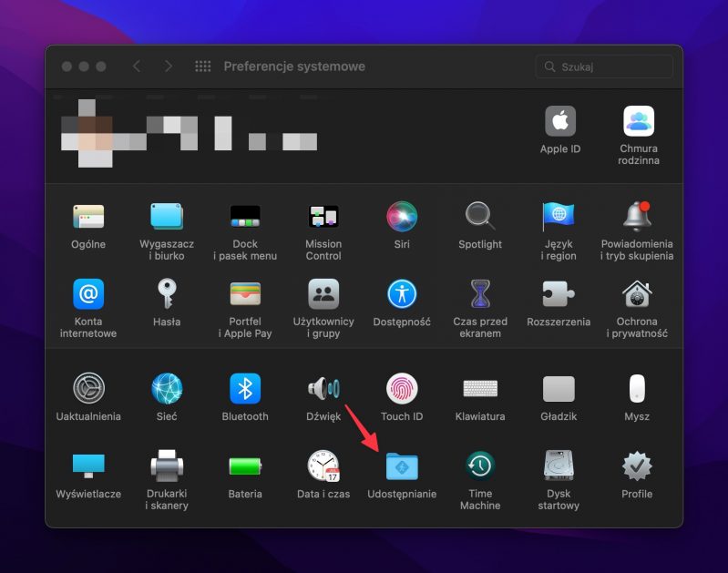Open the Dźwięk sound pane
728x573 pixels.
pyautogui.click(x=323, y=388)
